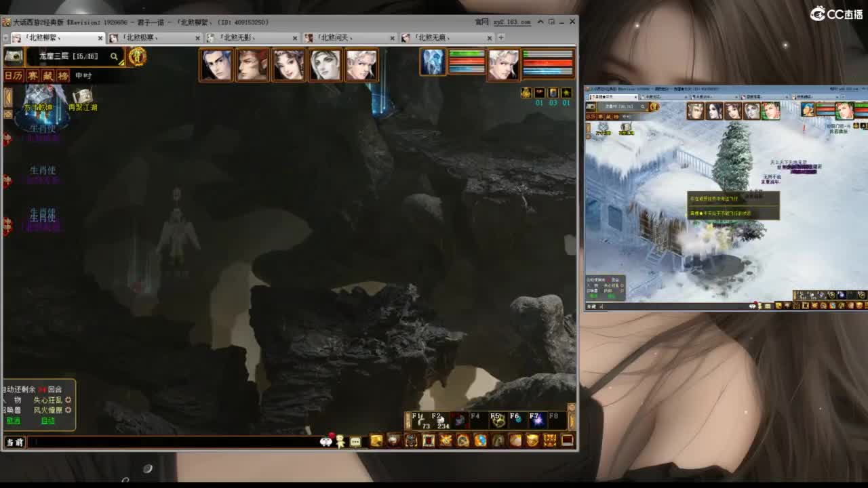Use the F5 hotbar skill
The width and height of the screenshot is (868, 488).
pos(498,420)
